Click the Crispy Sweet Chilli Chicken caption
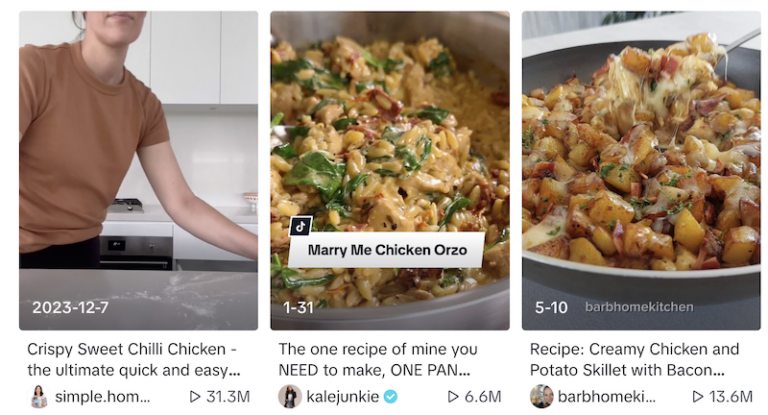 pyautogui.click(x=134, y=360)
